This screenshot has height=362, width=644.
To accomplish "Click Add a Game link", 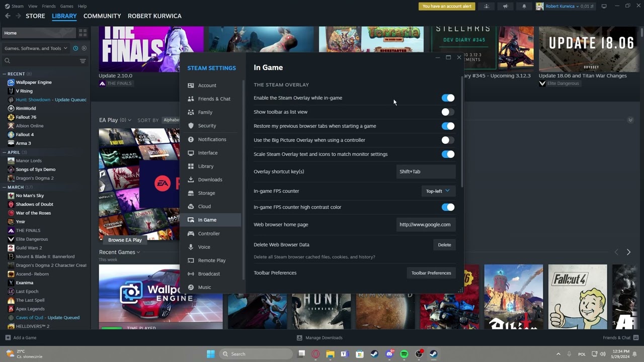I will coord(21,338).
